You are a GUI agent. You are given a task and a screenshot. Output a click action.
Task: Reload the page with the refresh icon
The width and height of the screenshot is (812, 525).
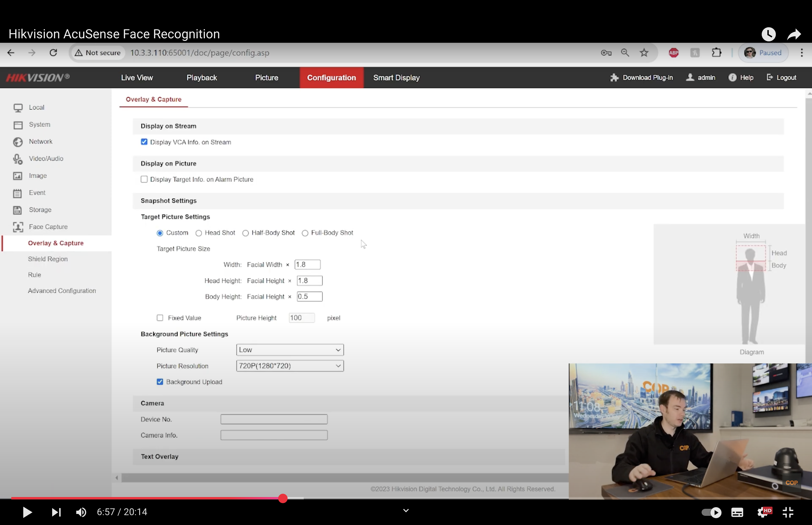tap(53, 53)
